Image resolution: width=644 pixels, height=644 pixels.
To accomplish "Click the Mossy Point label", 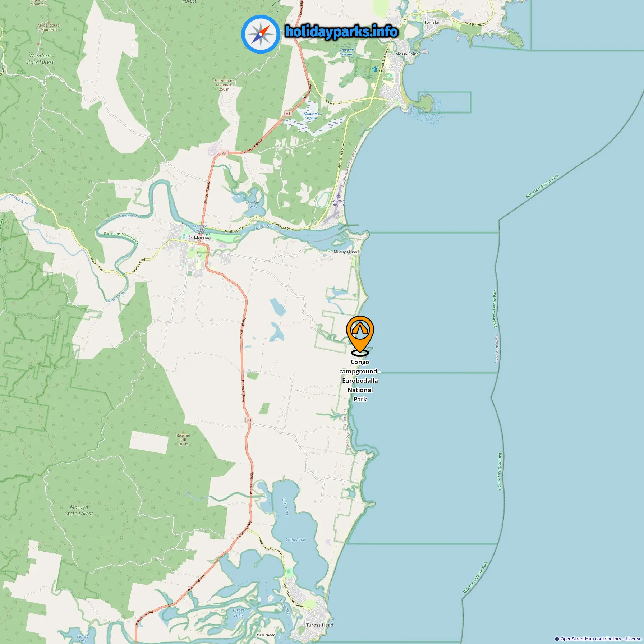I will pyautogui.click(x=406, y=54).
